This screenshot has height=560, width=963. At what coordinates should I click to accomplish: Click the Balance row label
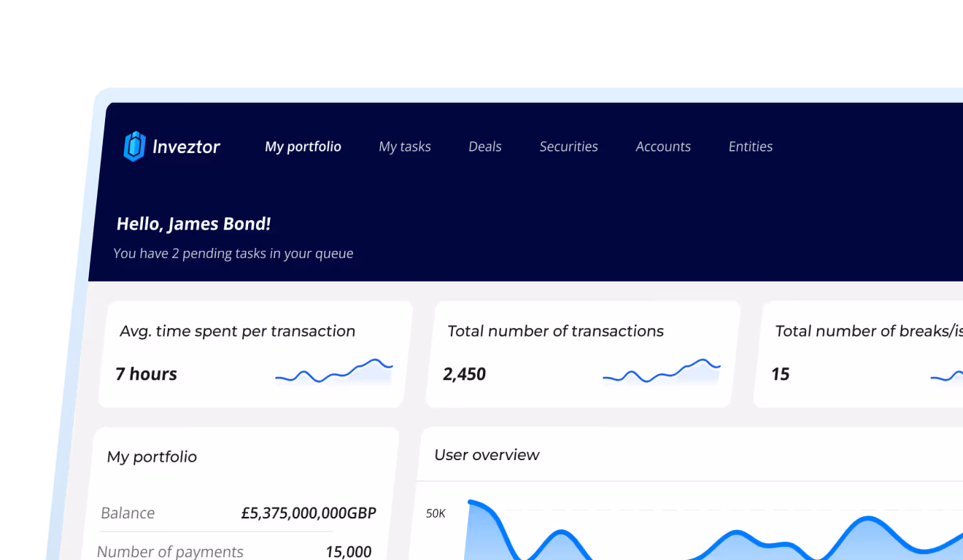[128, 513]
